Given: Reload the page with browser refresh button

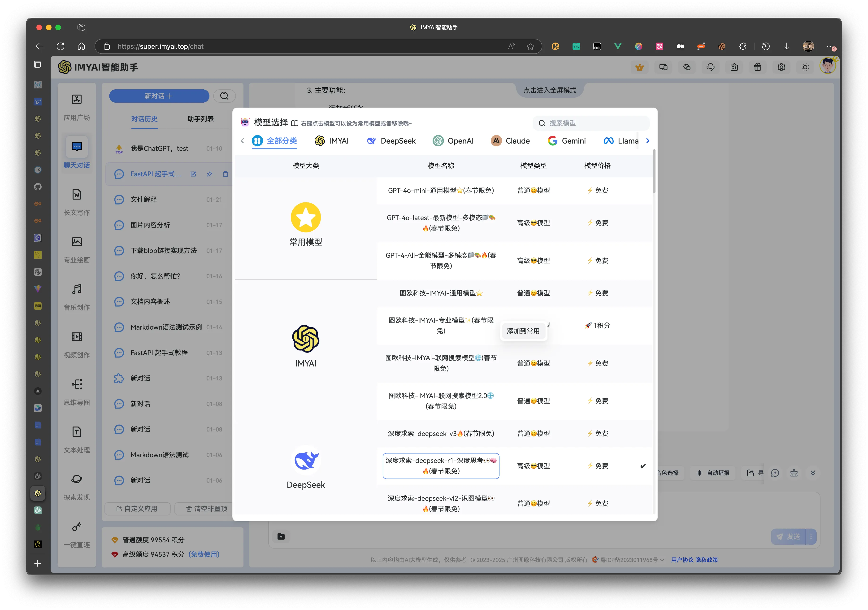Looking at the screenshot, I should click(x=61, y=46).
